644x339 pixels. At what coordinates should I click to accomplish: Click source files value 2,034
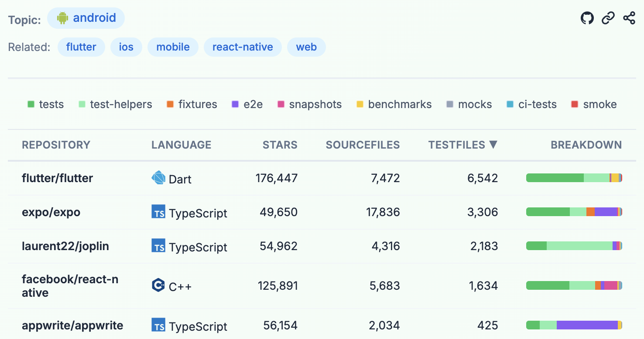click(385, 325)
